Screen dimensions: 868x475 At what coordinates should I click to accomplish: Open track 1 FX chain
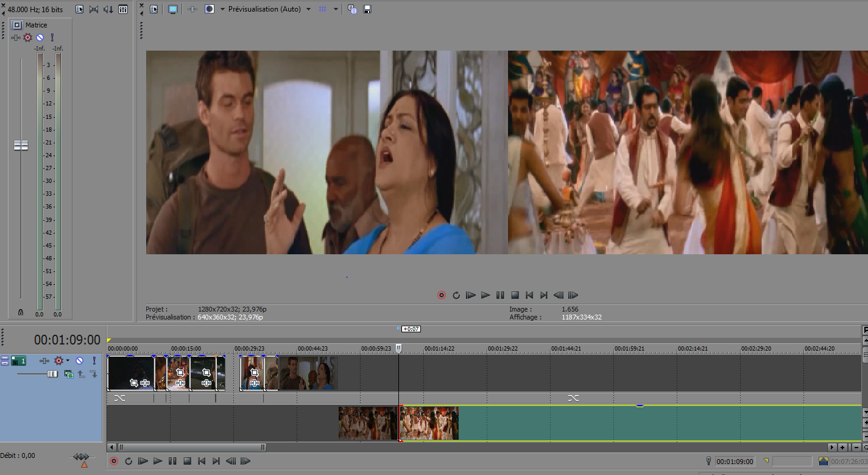pos(45,361)
